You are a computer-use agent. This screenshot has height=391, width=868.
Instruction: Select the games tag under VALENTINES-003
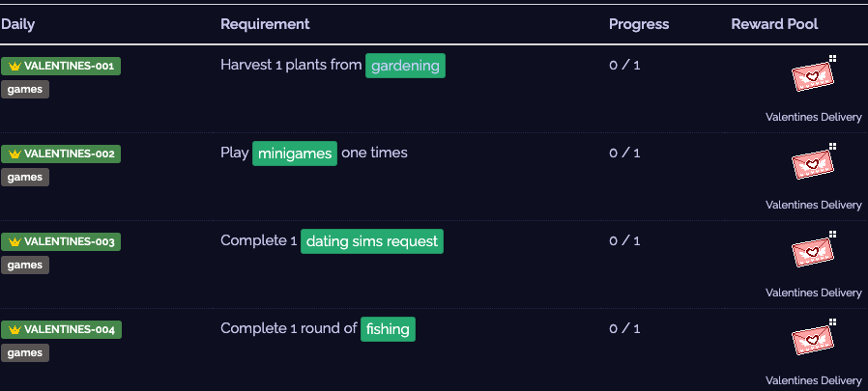(x=25, y=265)
